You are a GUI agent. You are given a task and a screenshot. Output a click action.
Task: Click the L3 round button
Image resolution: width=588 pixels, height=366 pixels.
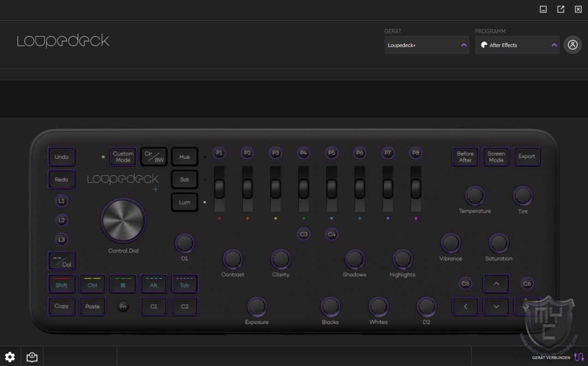[x=61, y=240]
